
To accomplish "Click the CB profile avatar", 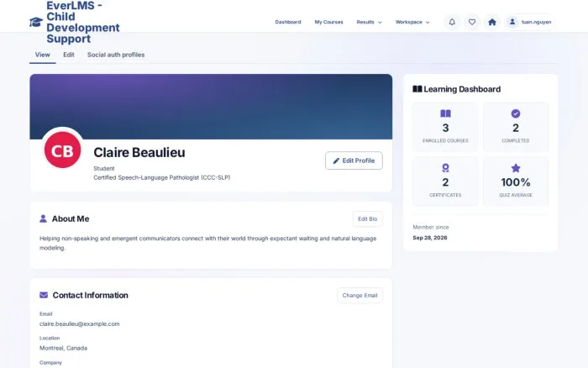I will pos(63,150).
